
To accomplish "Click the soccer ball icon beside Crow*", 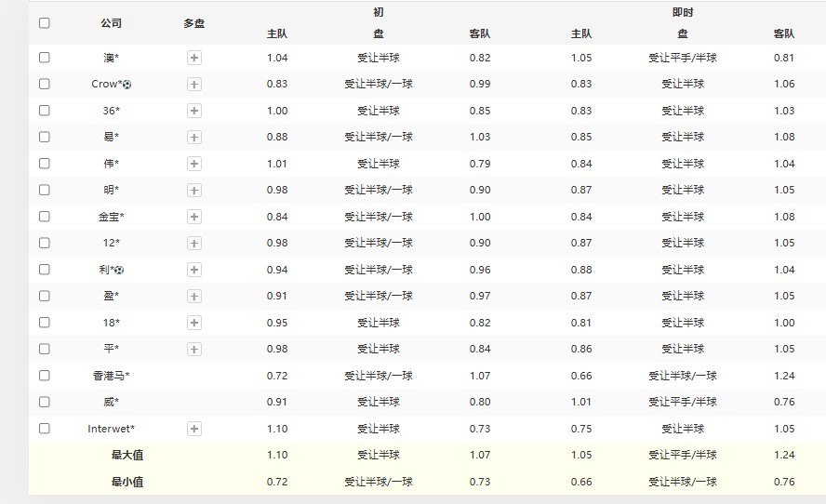I will coord(127,85).
